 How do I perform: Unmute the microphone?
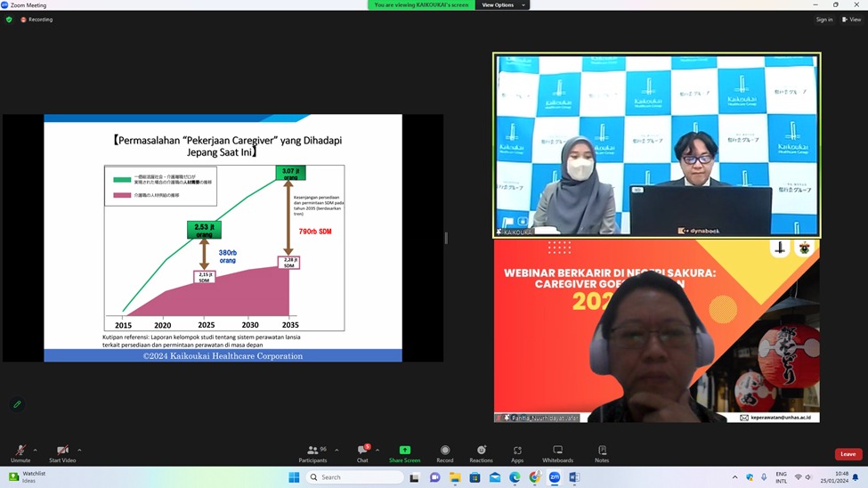coord(20,451)
